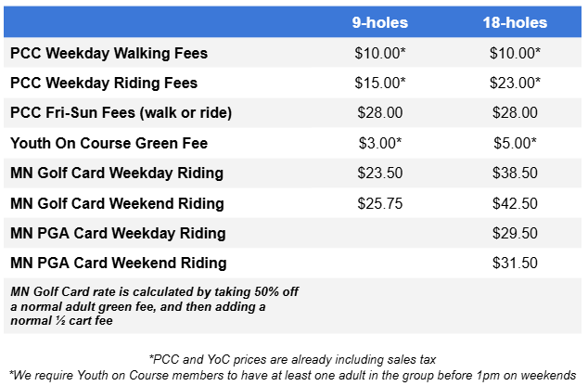Screen dimensions: 588x386
Task: Click the $29.50 PGA Card weekday price
Action: click(515, 233)
